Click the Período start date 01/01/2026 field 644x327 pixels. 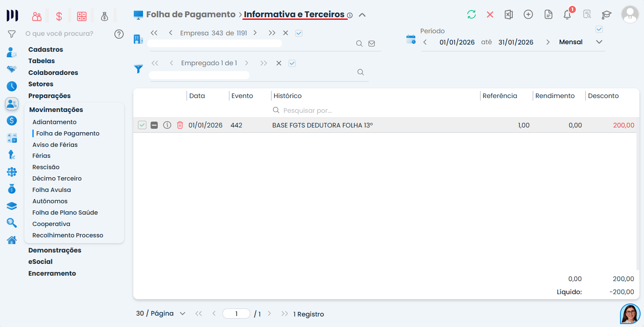coord(457,42)
